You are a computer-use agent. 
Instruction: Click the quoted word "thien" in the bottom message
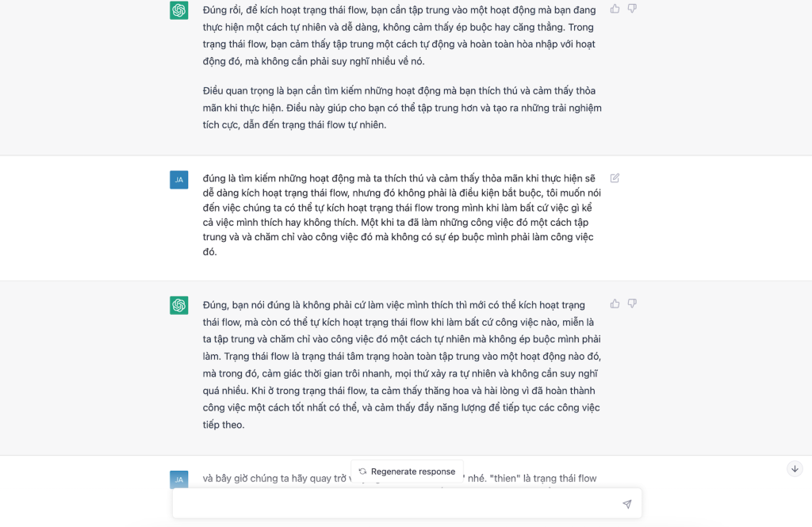click(x=505, y=479)
